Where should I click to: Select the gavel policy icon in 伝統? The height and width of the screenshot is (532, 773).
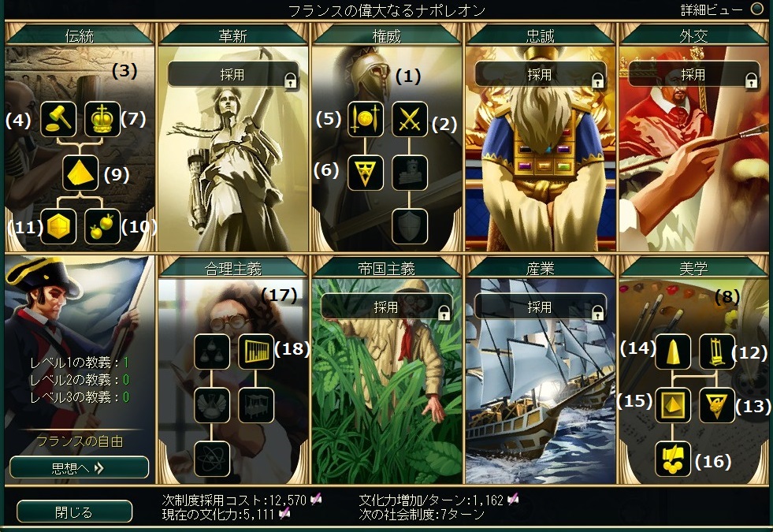tap(58, 119)
